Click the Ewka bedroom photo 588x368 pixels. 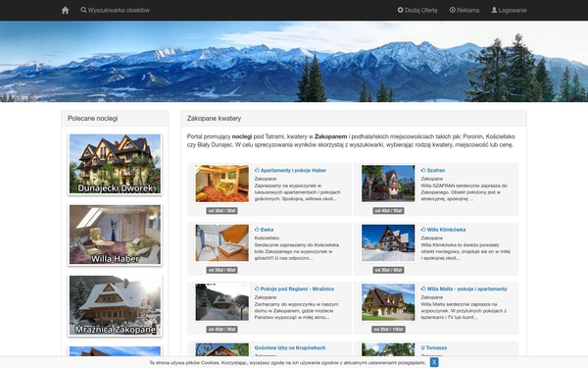coord(222,243)
